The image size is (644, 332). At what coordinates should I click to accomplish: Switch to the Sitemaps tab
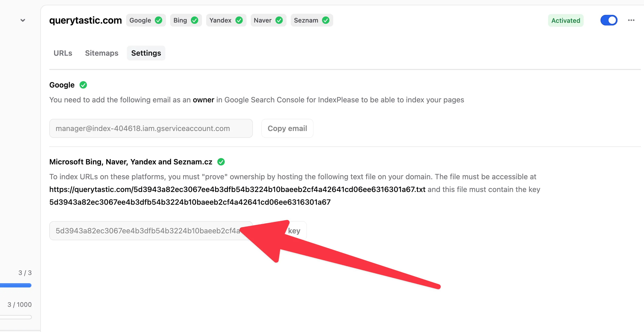pos(102,53)
